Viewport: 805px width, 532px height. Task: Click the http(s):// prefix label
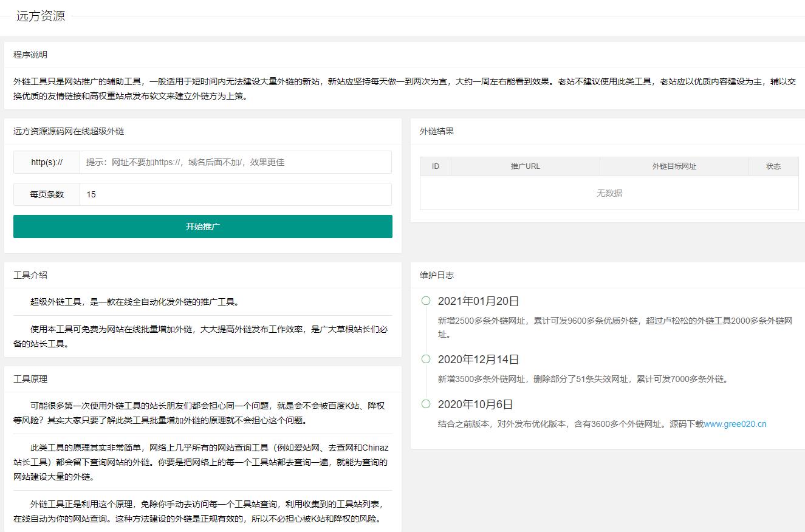click(x=47, y=162)
